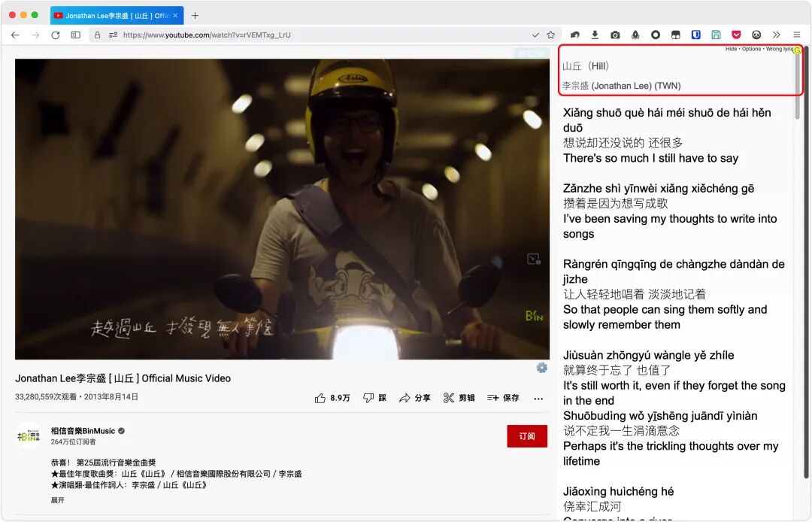Open the address bar history dropdown arrow
The image size is (812, 522).
tap(535, 35)
